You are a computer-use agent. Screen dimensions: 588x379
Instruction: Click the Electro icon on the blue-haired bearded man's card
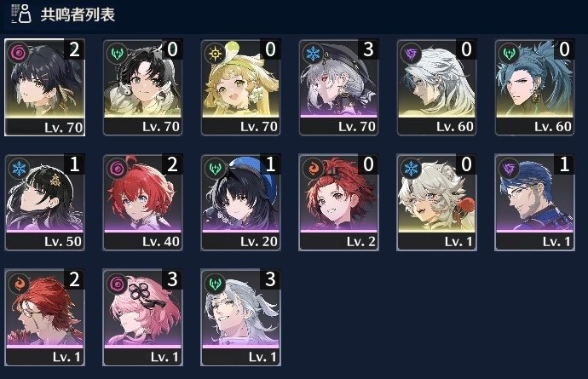pos(509,169)
